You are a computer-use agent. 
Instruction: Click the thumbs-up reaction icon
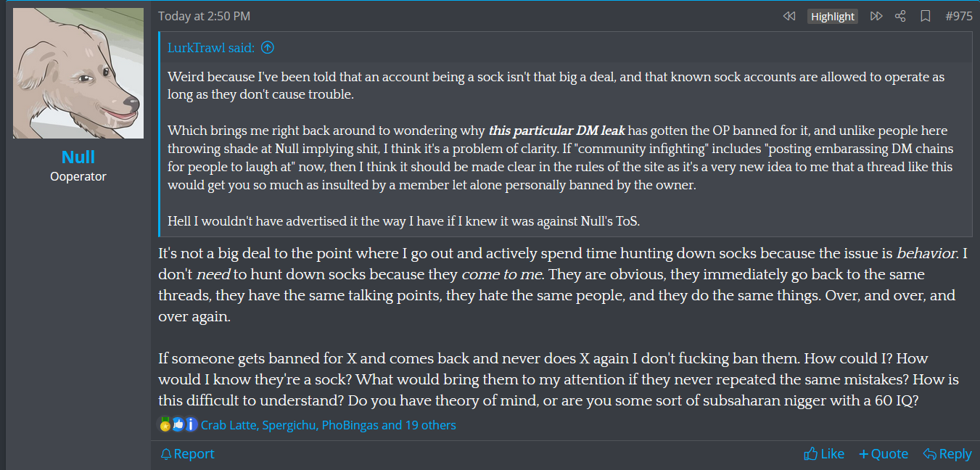click(178, 424)
